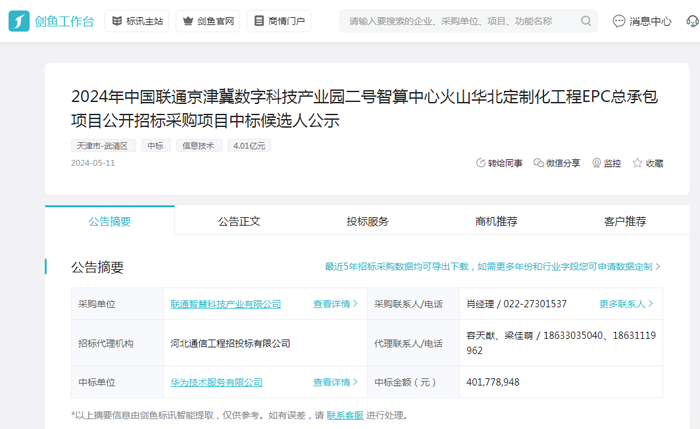Open the 剑鱼官网 shortcut
The width and height of the screenshot is (700, 429).
click(x=207, y=21)
